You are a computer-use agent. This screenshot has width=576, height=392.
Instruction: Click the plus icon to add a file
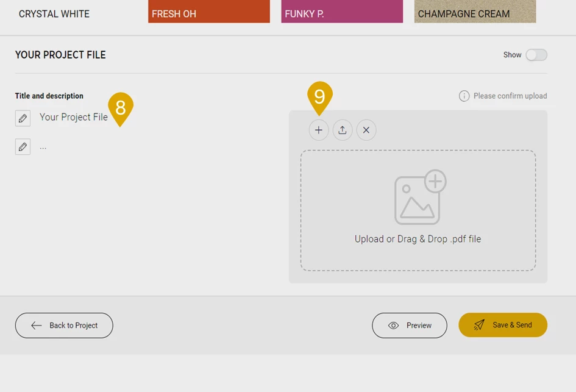pyautogui.click(x=318, y=130)
